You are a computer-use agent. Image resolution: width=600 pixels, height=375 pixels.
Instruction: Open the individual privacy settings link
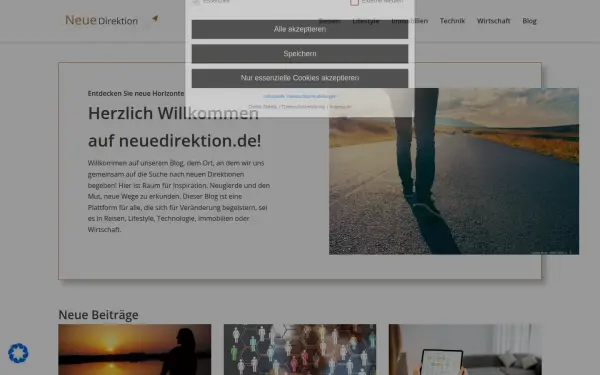click(x=300, y=96)
